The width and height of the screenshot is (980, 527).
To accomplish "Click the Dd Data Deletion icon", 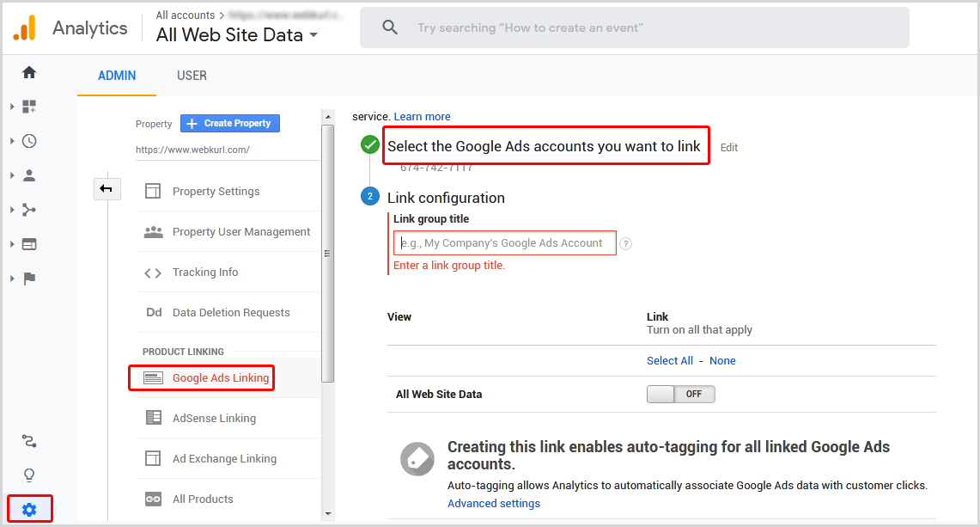I will (x=154, y=312).
